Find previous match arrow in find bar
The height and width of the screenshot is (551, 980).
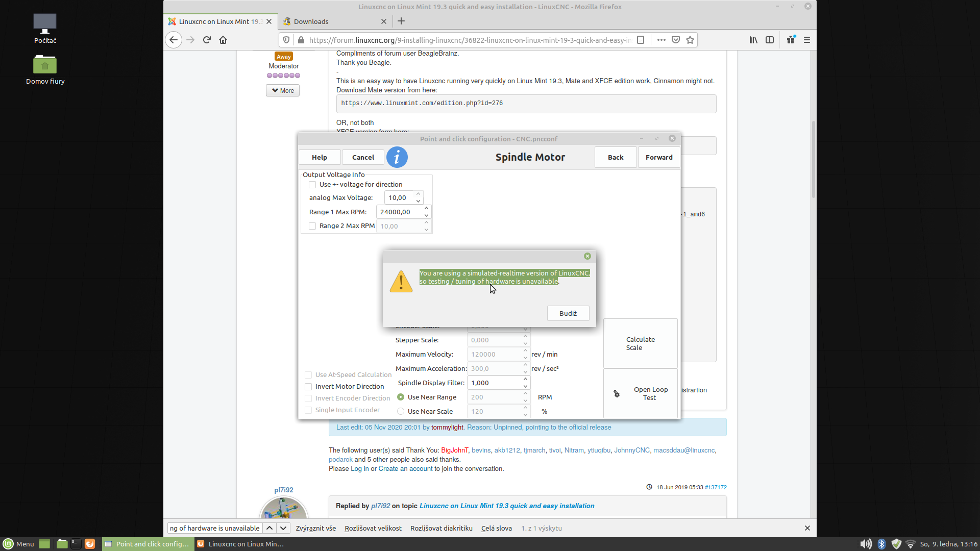coord(269,528)
